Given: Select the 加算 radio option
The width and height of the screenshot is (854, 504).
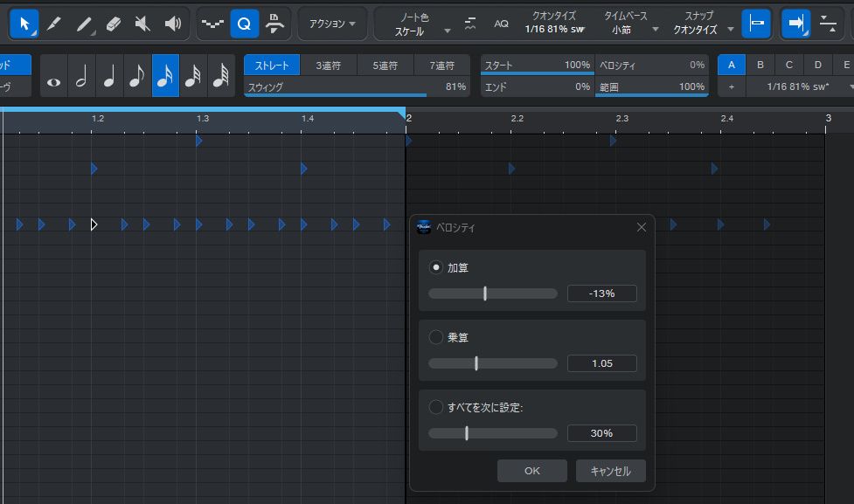Looking at the screenshot, I should click(436, 267).
